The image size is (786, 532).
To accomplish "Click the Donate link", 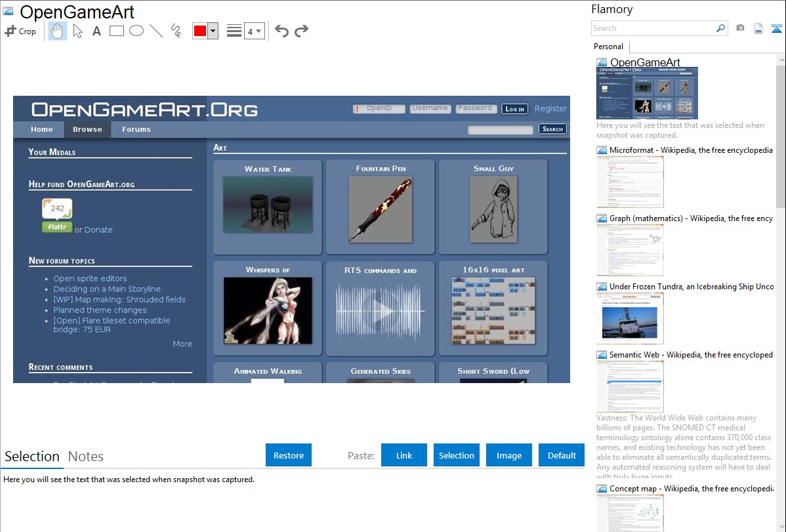I will (98, 230).
